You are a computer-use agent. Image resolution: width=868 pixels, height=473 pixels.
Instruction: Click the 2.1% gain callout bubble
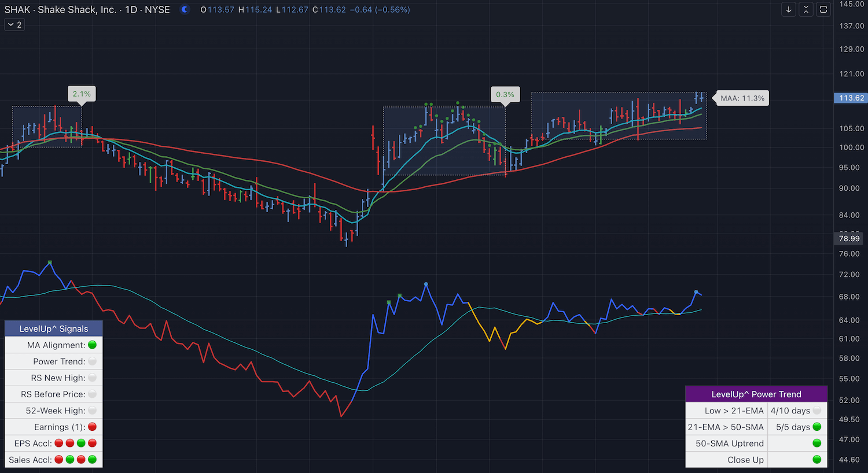pos(81,93)
